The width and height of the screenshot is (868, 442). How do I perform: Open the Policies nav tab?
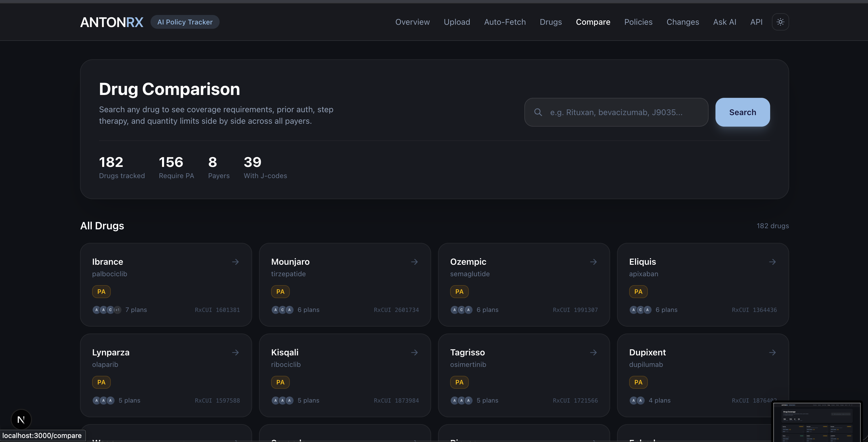point(638,22)
